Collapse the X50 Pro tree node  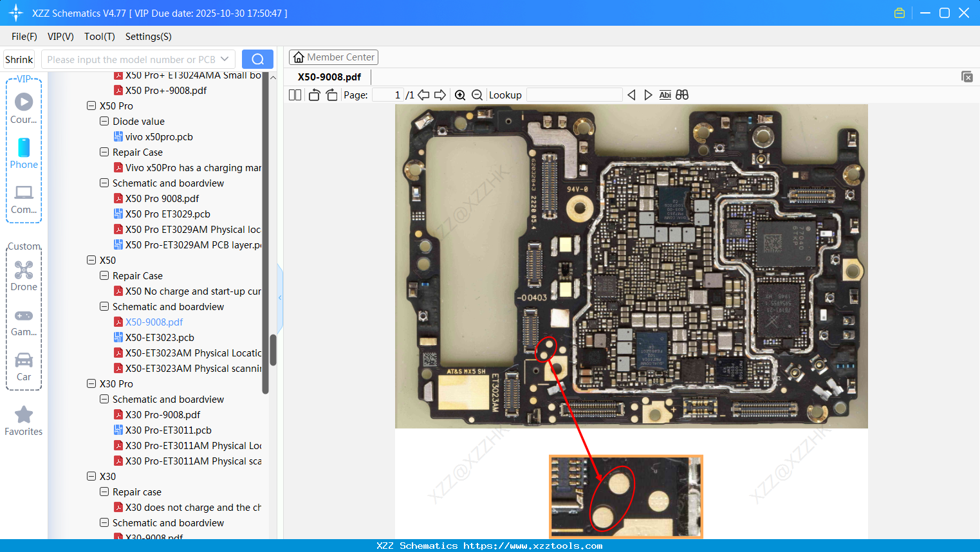point(91,106)
